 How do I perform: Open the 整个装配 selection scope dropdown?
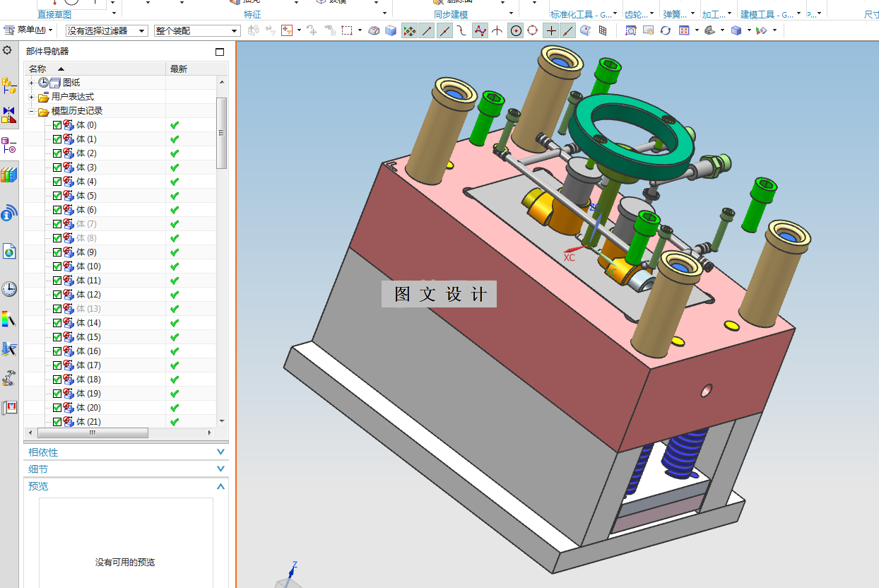pos(197,30)
